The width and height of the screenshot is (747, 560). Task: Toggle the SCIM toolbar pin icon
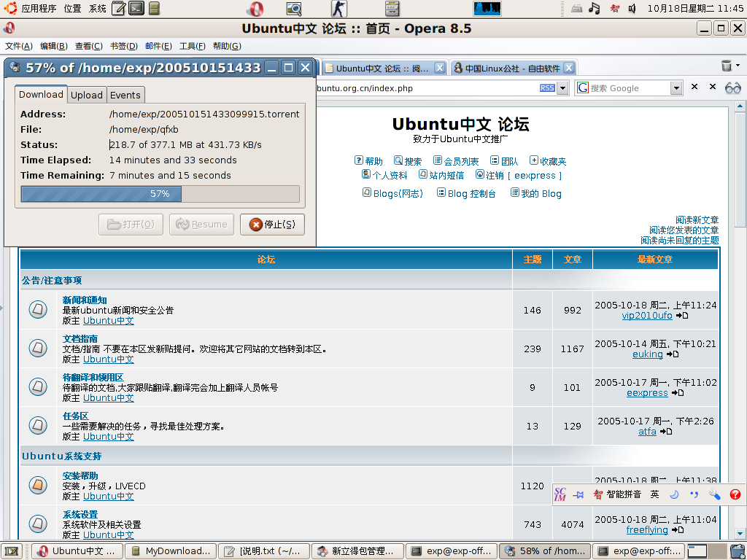click(x=578, y=495)
